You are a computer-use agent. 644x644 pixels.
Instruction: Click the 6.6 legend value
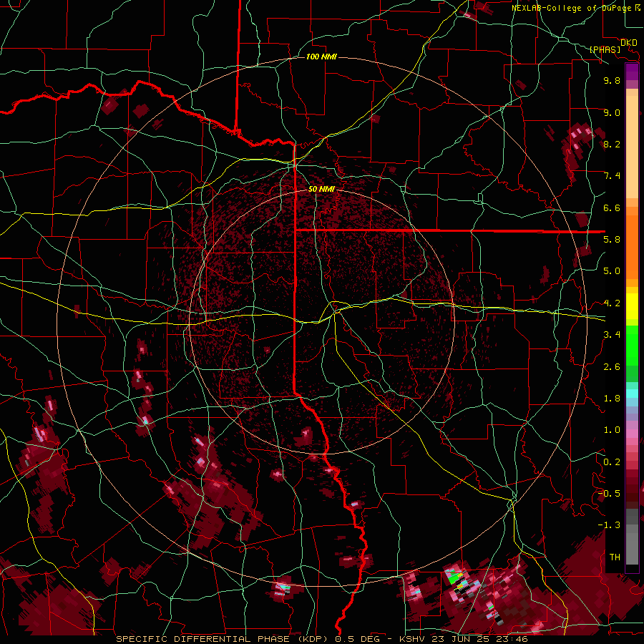(x=612, y=208)
